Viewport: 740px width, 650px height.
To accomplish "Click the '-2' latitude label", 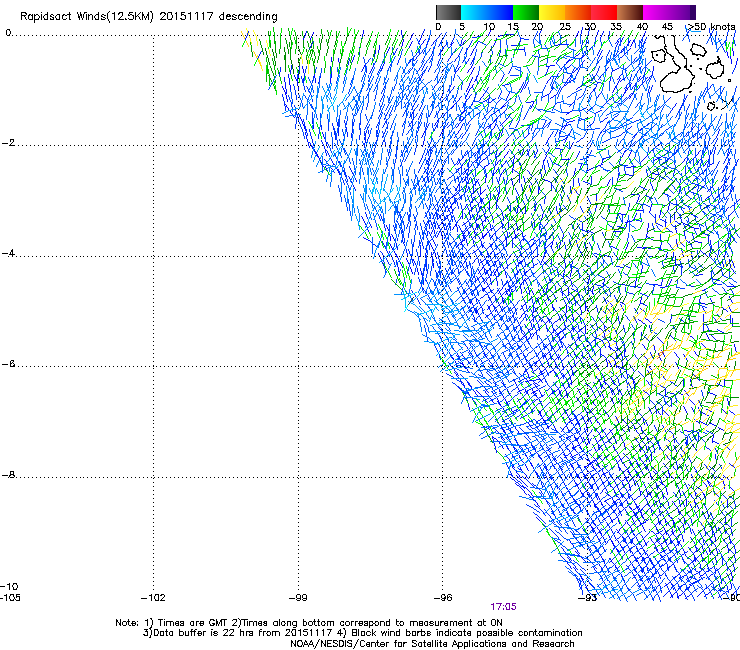I will point(9,143).
